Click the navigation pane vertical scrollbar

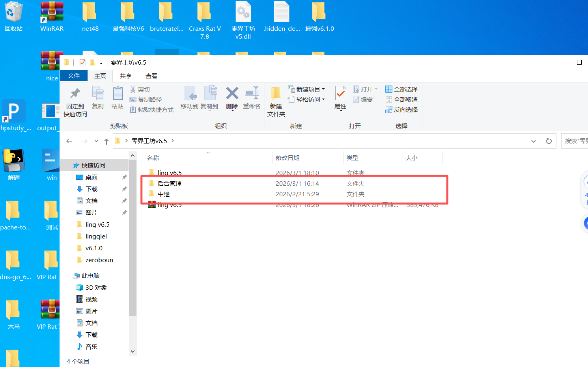click(x=133, y=237)
